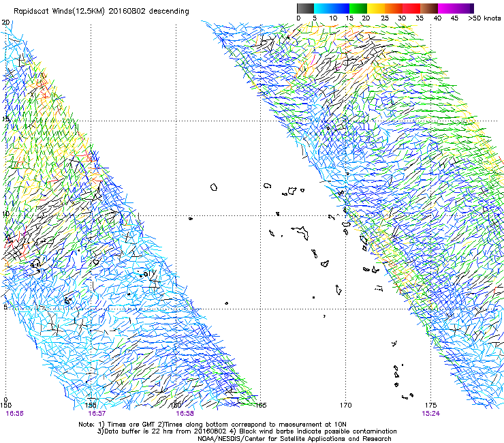Click the purple '16:57' time label
The height and width of the screenshot is (443, 504).
[97, 414]
